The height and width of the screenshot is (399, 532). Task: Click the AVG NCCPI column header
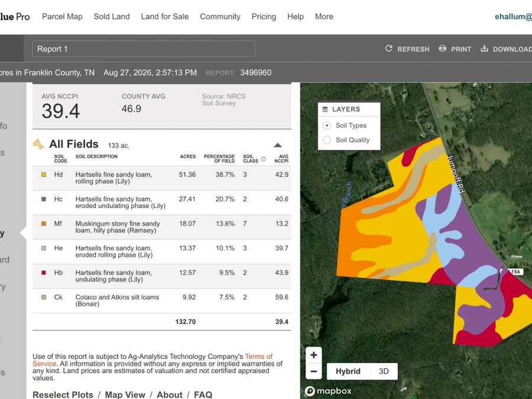(281, 159)
